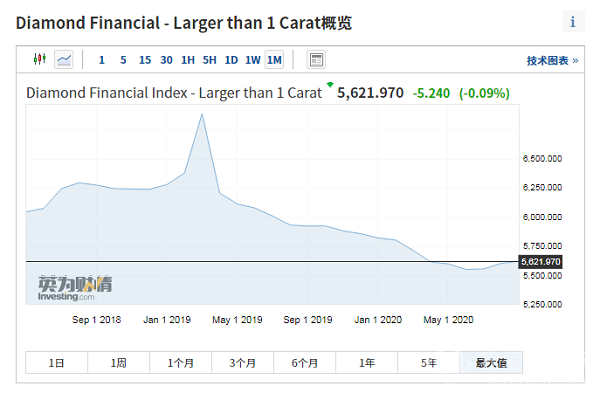600x393 pixels.
Task: Click the 6,500.000 axis label
Action: point(542,158)
